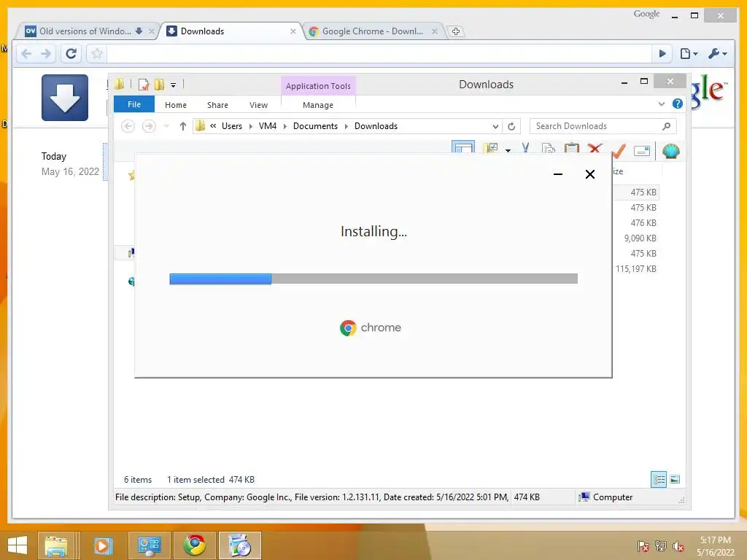Select Documents in the breadcrumb path

[x=315, y=126]
